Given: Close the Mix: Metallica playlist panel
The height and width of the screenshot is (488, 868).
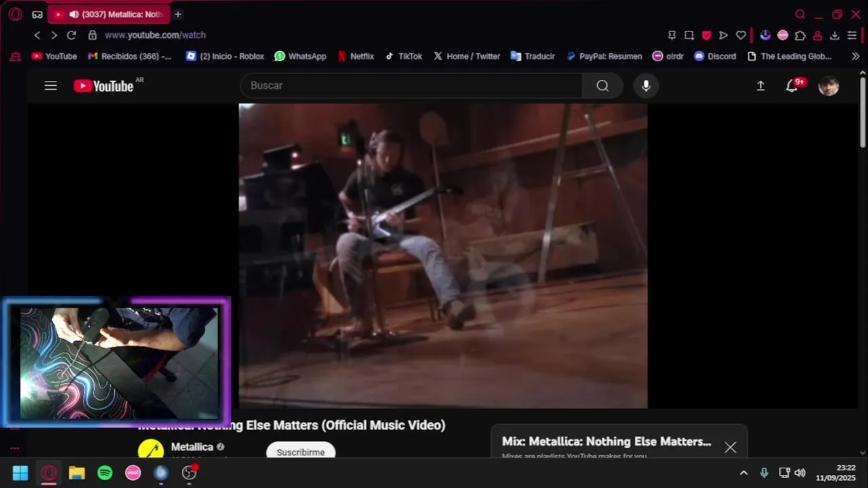Looking at the screenshot, I should tap(730, 447).
